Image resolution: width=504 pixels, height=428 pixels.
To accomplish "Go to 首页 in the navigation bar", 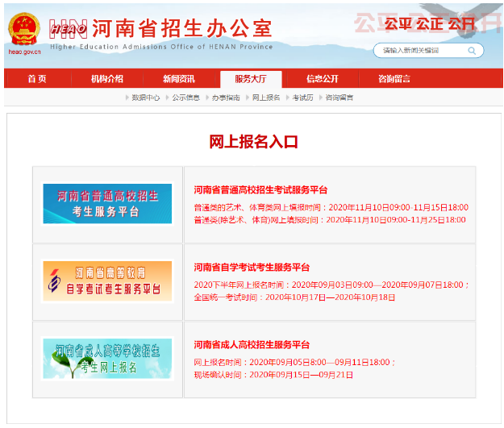I will tap(36, 79).
